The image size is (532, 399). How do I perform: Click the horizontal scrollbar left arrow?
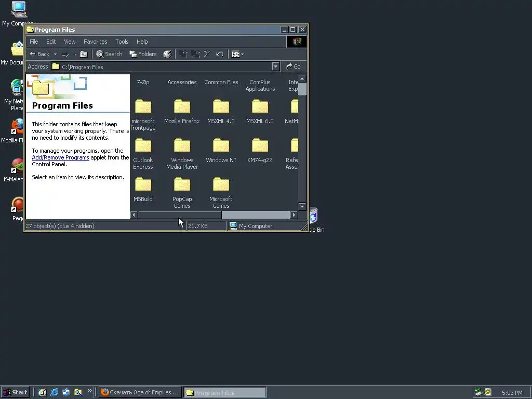[134, 215]
